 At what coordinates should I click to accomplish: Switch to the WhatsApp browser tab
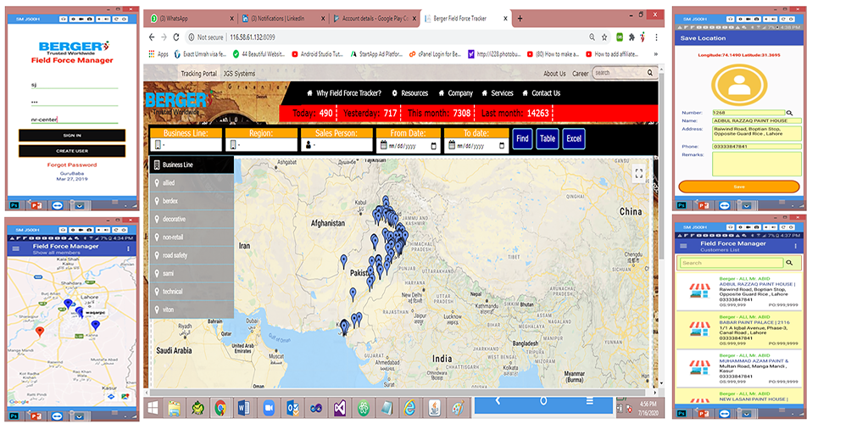click(192, 19)
